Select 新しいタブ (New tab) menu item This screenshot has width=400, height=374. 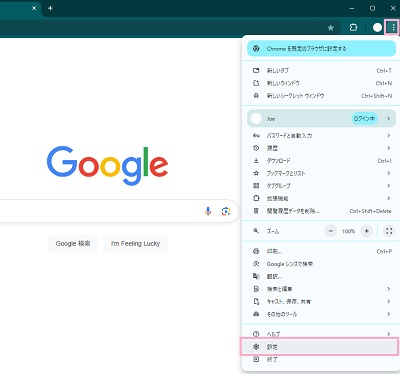(321, 71)
